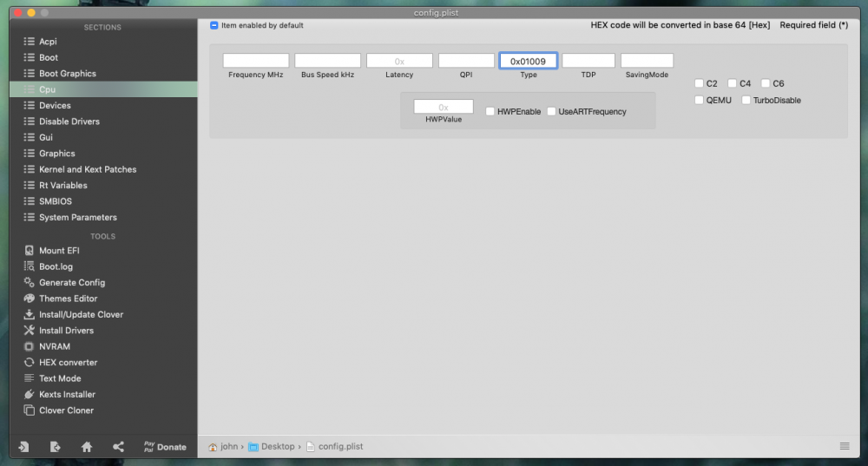This screenshot has width=868, height=466.
Task: Click the QPI input field
Action: (466, 61)
